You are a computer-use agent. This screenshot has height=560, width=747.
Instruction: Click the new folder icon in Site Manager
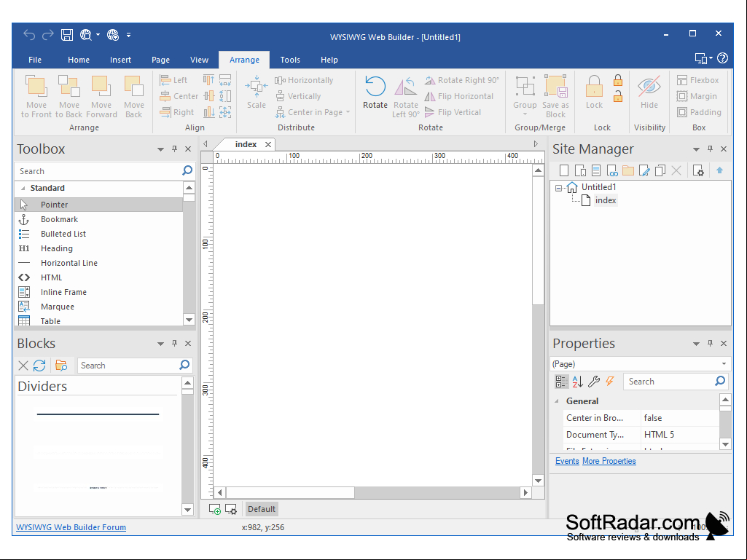coord(628,170)
